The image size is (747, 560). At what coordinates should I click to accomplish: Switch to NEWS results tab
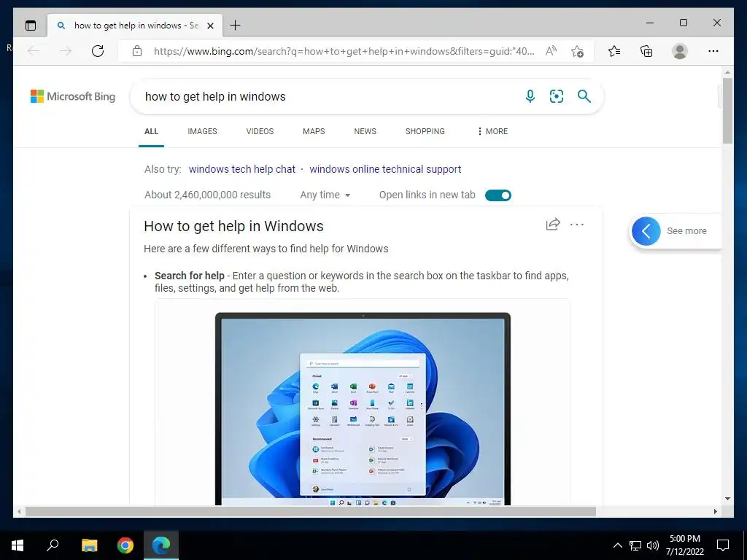365,131
